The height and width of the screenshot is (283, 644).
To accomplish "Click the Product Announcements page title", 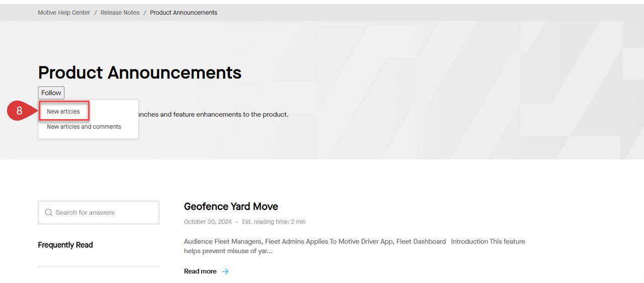I will tap(140, 73).
